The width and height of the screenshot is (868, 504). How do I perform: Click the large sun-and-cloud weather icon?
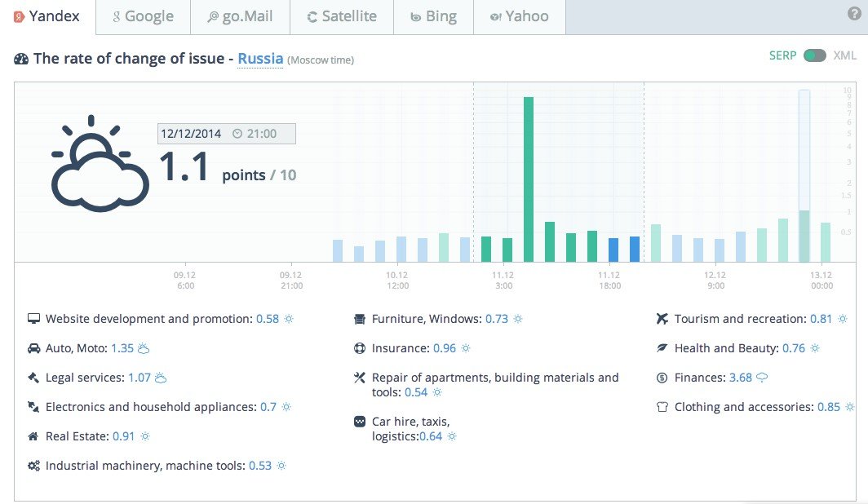pyautogui.click(x=100, y=164)
